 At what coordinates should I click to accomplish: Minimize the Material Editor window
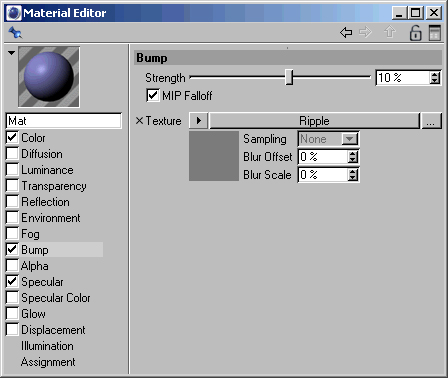coord(399,13)
